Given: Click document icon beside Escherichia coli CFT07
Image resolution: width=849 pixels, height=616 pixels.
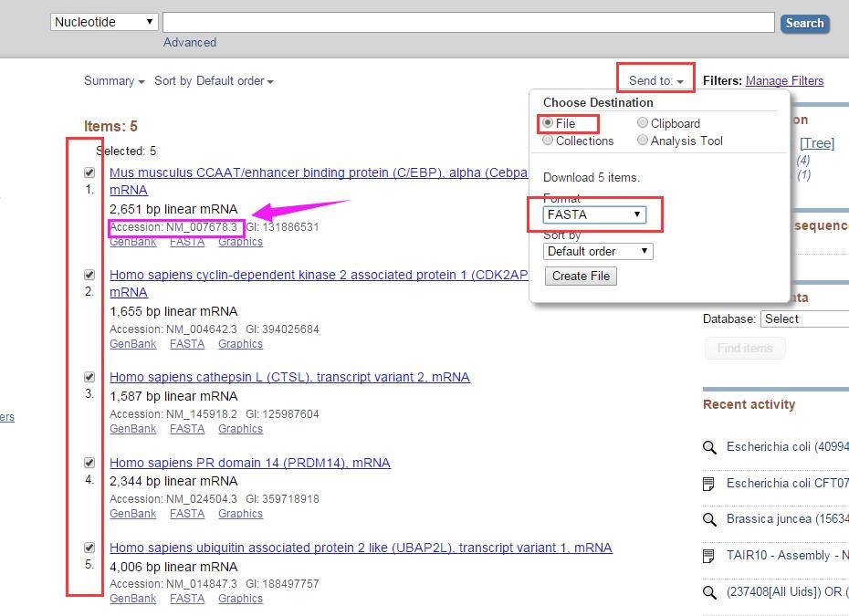Looking at the screenshot, I should point(709,483).
